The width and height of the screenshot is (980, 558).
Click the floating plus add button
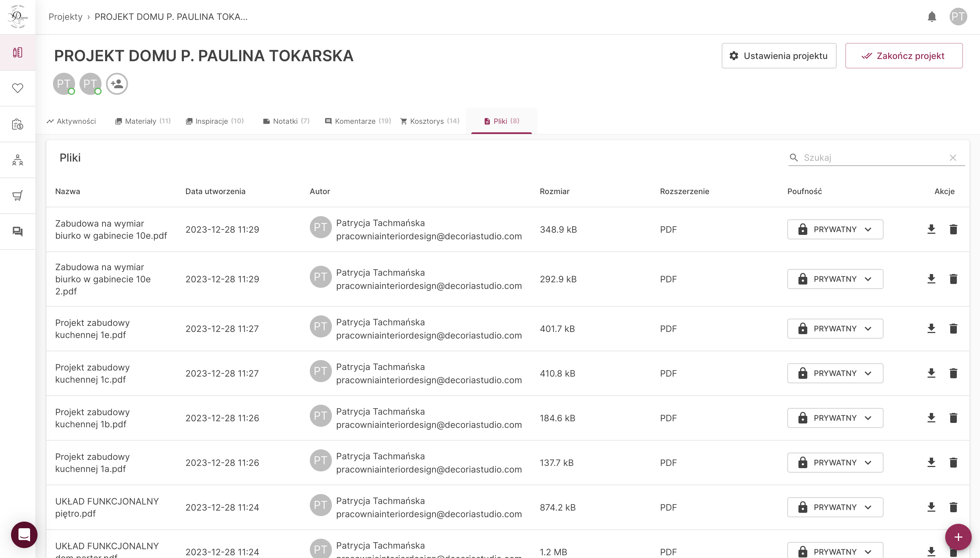[x=958, y=537]
